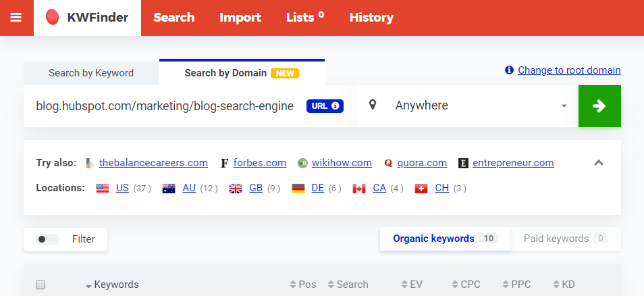Click the Entrepreneur E favicon
644x296 pixels.
[x=463, y=164]
